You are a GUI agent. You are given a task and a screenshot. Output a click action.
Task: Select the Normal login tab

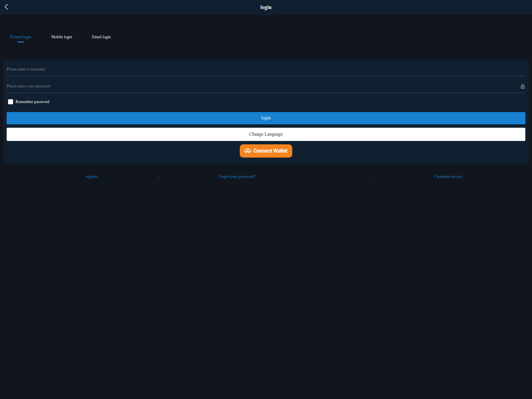click(21, 37)
